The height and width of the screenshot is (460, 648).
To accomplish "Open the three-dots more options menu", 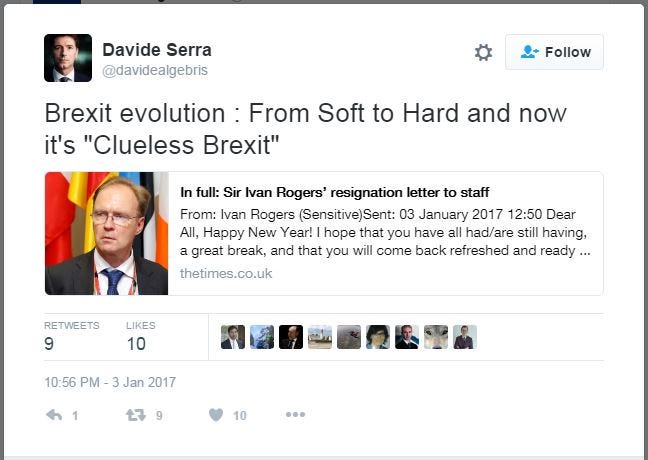I will 295,415.
